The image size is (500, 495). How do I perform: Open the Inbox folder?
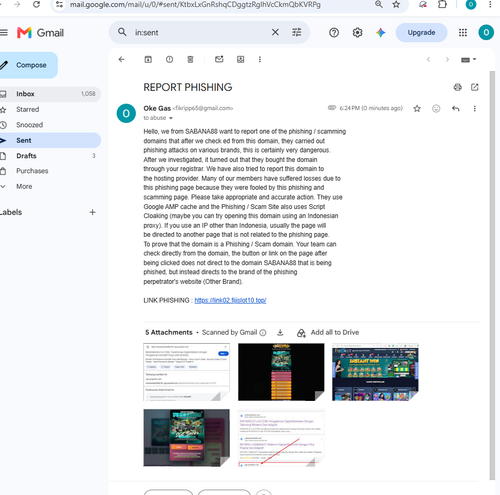50,94
